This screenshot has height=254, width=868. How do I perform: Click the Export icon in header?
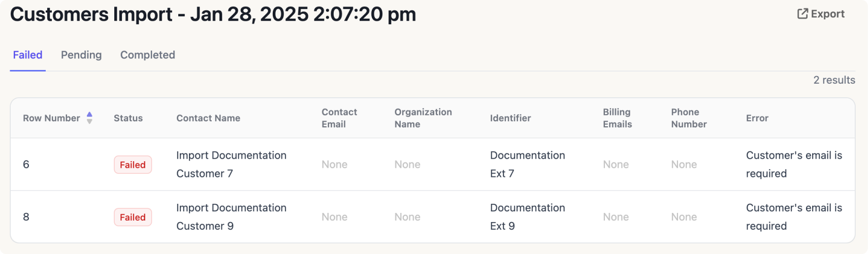(802, 14)
